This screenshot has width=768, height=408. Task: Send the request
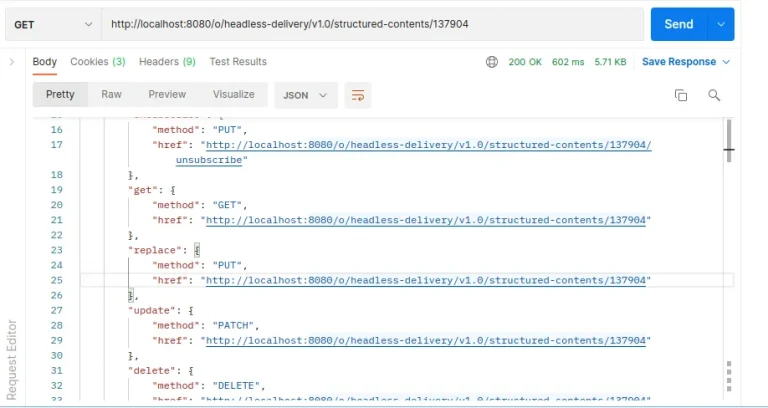pyautogui.click(x=678, y=24)
